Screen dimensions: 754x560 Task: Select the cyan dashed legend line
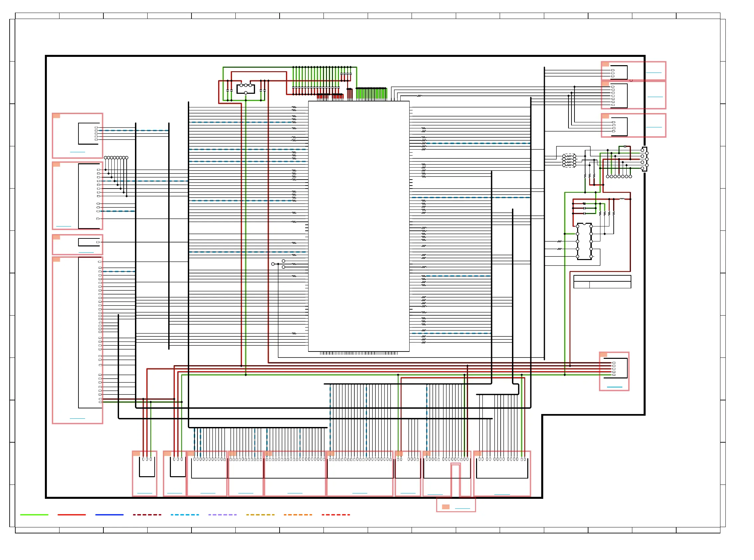click(185, 514)
